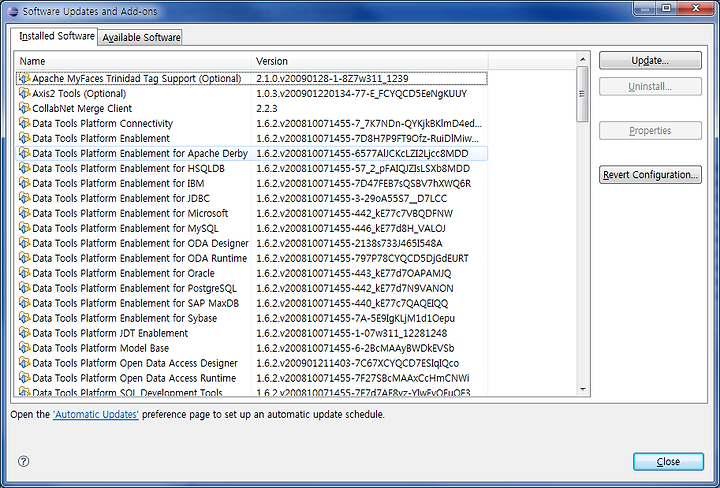The image size is (720, 488).
Task: Click the Enablement for ODA Designer icon
Action: click(x=24, y=243)
